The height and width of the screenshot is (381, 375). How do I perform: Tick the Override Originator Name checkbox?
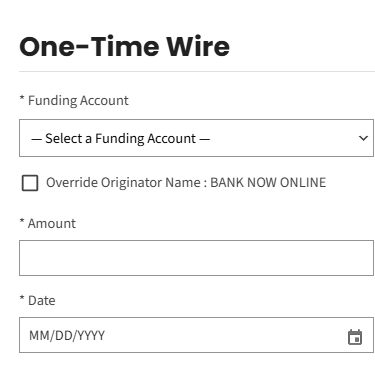coord(30,183)
